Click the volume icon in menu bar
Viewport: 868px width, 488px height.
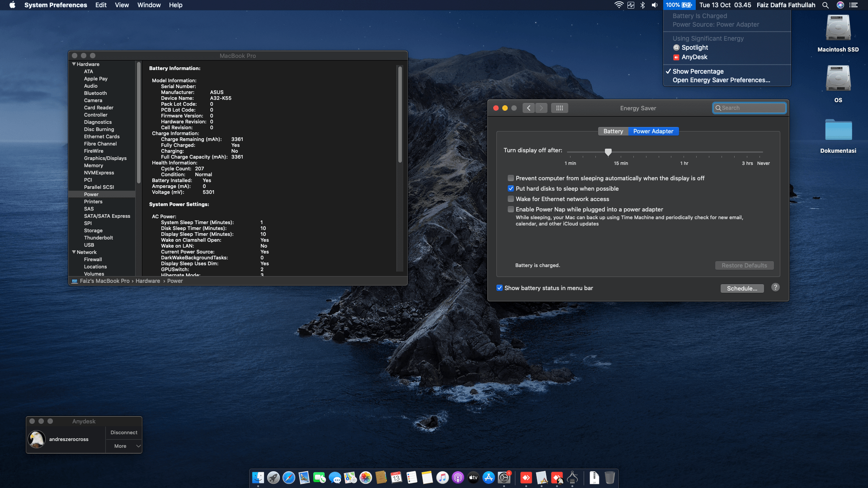(x=654, y=5)
